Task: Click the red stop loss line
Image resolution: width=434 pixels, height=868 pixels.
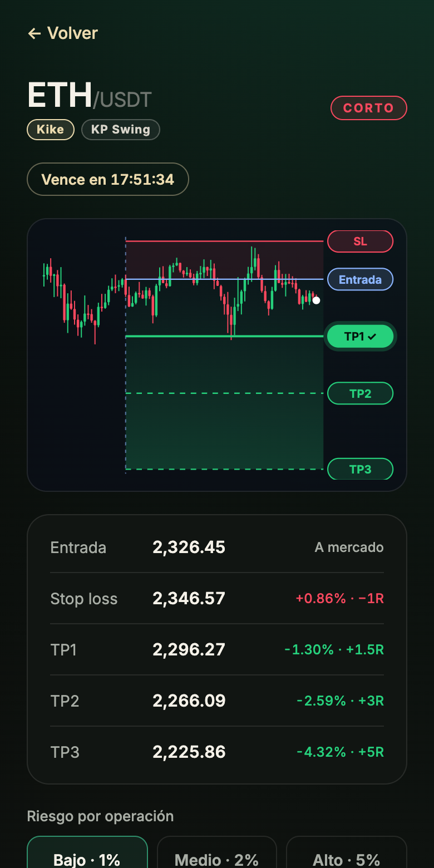Action: [x=224, y=241]
